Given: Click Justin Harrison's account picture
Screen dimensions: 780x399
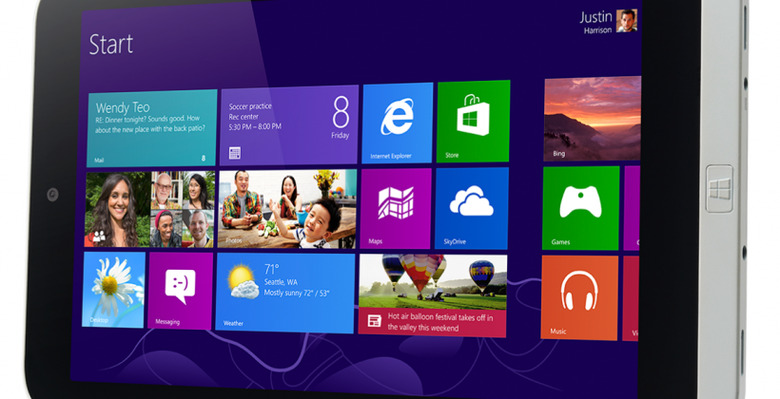Looking at the screenshot, I should (x=626, y=21).
